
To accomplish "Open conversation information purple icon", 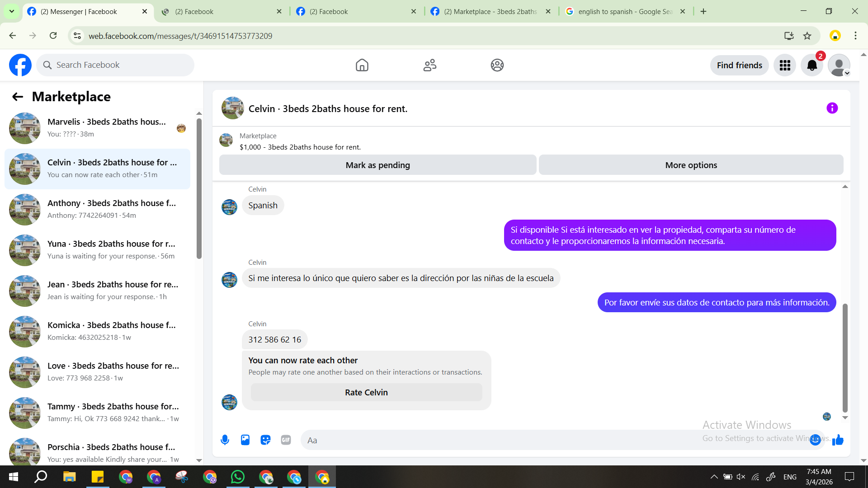I will point(832,108).
